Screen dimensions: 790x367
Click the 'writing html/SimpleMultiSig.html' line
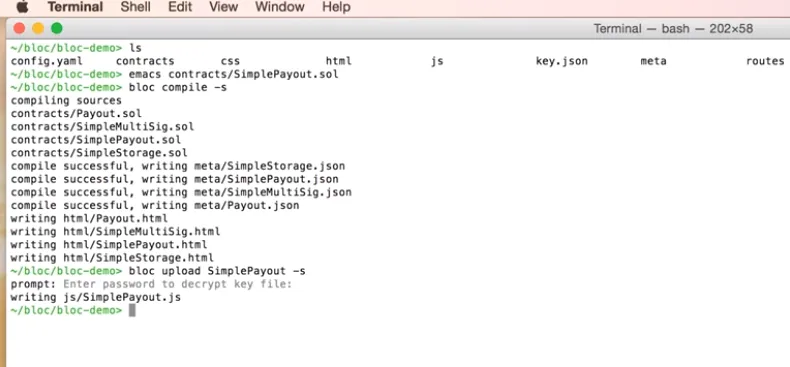(x=115, y=232)
